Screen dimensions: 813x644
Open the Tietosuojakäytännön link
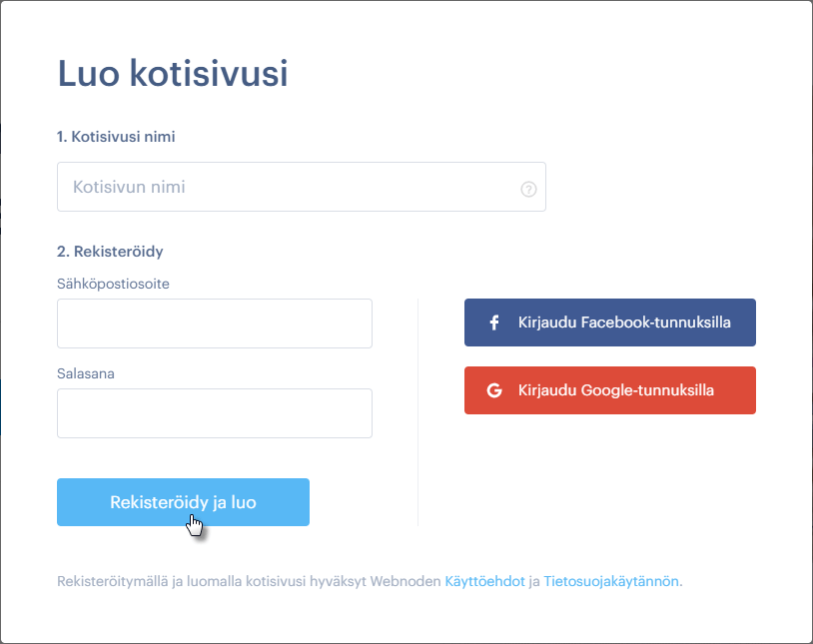coord(611,581)
